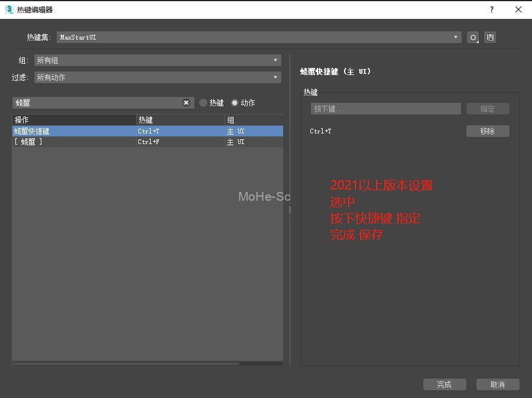The image size is (532, 398).
Task: Open help via the question mark icon
Action: click(x=491, y=9)
